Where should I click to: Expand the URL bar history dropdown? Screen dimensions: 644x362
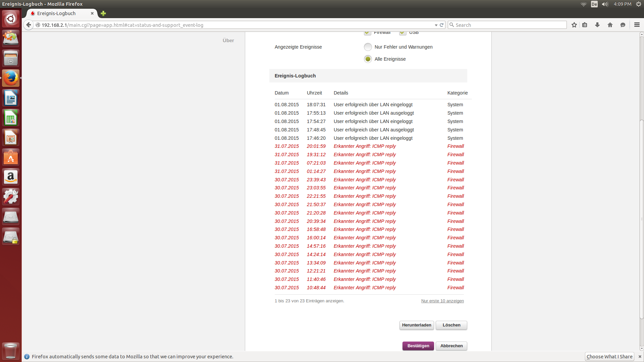pyautogui.click(x=436, y=25)
